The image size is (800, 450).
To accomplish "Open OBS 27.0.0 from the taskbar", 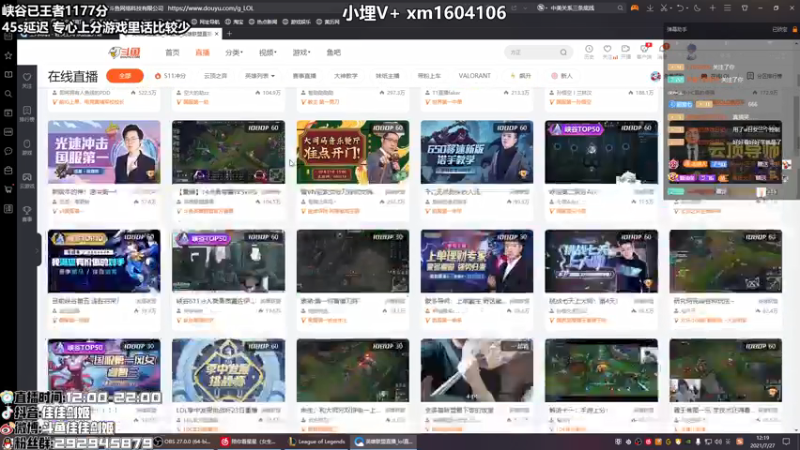I will tap(185, 442).
